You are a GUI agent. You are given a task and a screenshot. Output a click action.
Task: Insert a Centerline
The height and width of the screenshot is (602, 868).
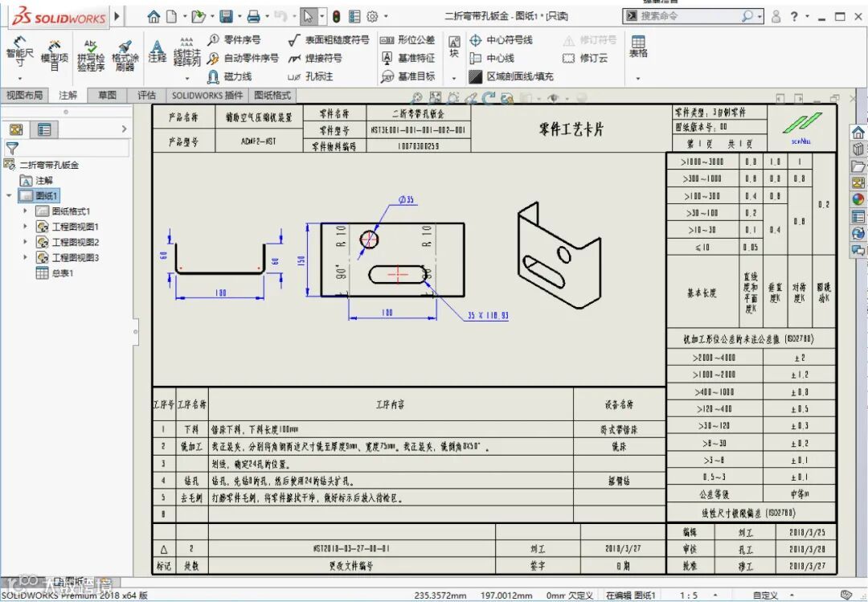492,58
